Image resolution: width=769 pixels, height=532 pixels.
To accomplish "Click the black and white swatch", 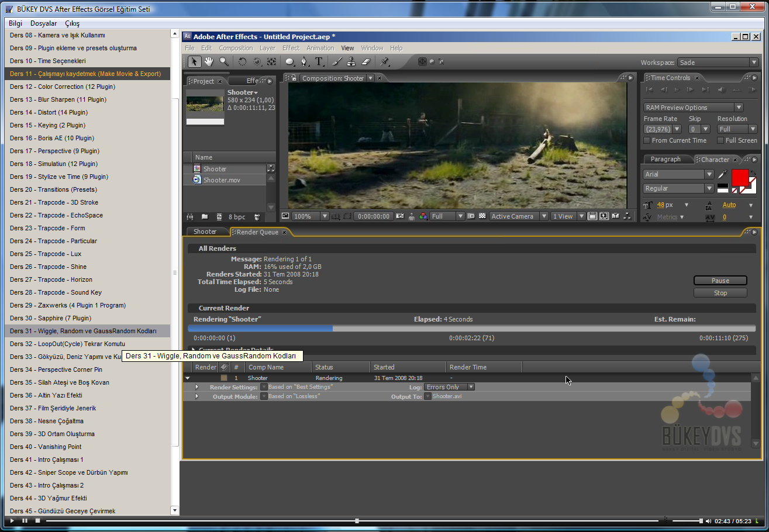I will pyautogui.click(x=723, y=188).
